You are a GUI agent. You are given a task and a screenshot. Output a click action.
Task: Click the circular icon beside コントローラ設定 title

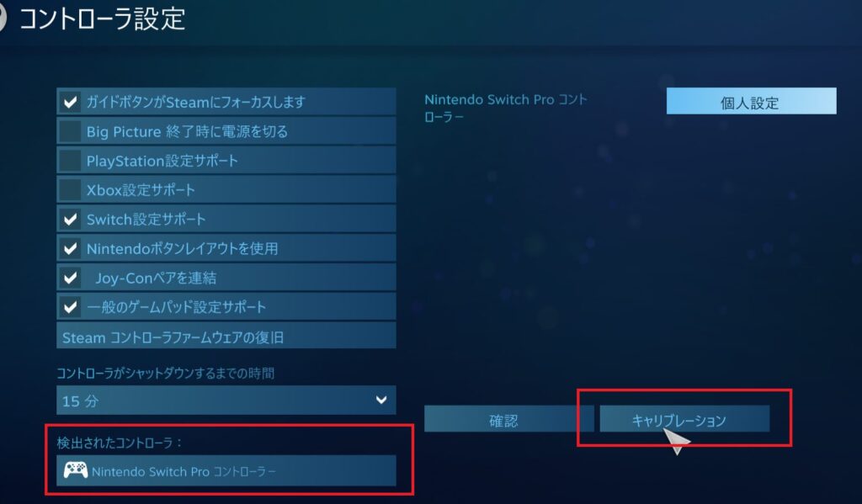tap(3, 19)
